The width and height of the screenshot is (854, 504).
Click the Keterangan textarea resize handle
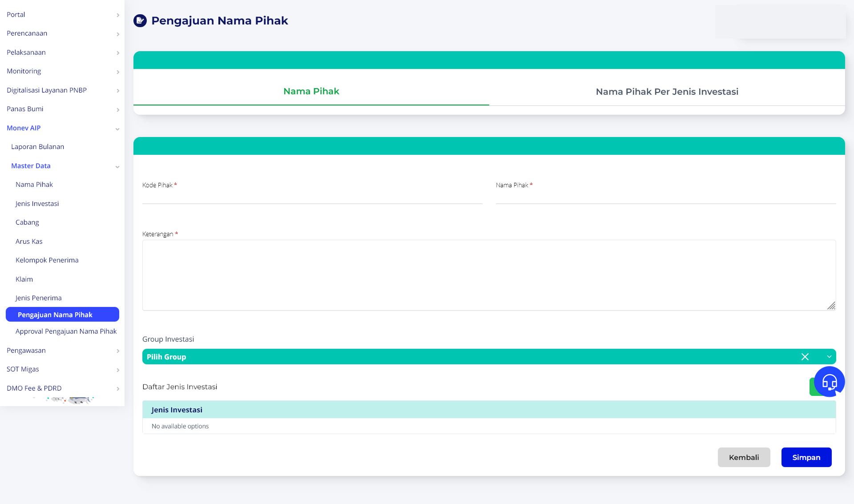pyautogui.click(x=831, y=306)
